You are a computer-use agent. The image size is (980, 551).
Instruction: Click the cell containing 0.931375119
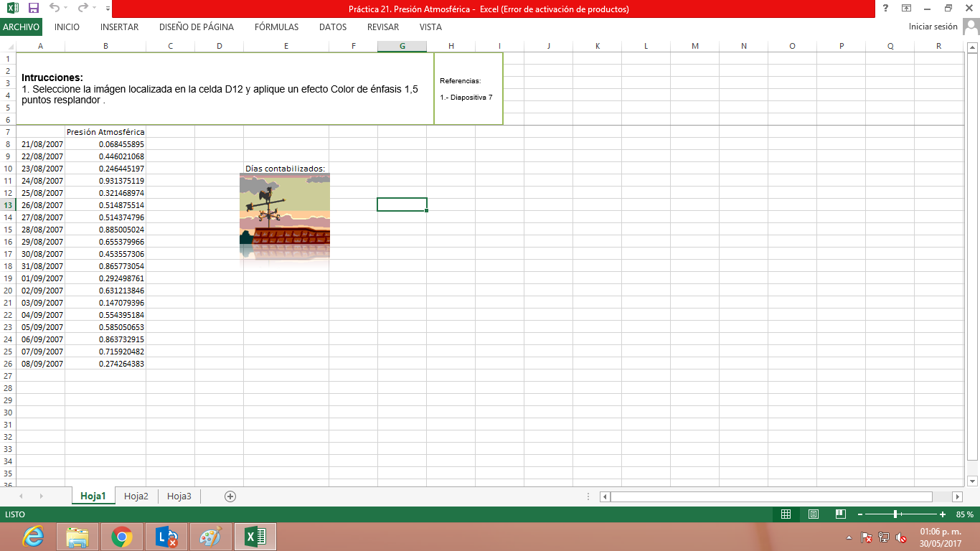(x=105, y=181)
